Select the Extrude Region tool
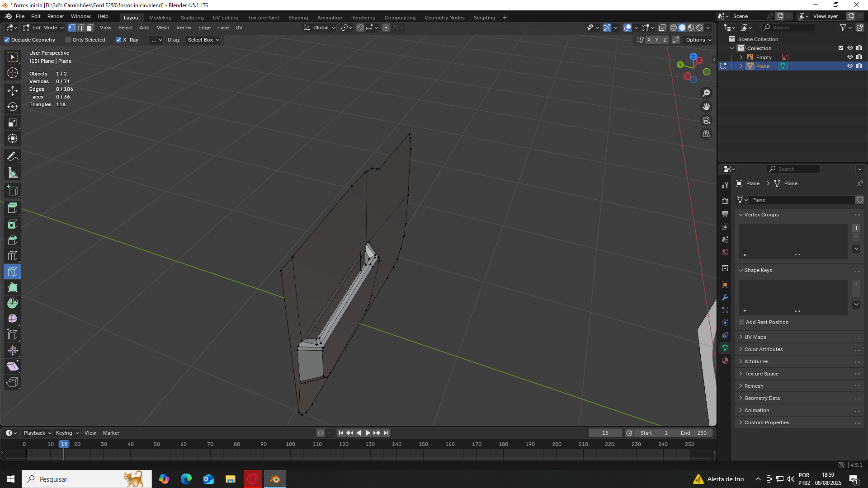 (x=13, y=208)
